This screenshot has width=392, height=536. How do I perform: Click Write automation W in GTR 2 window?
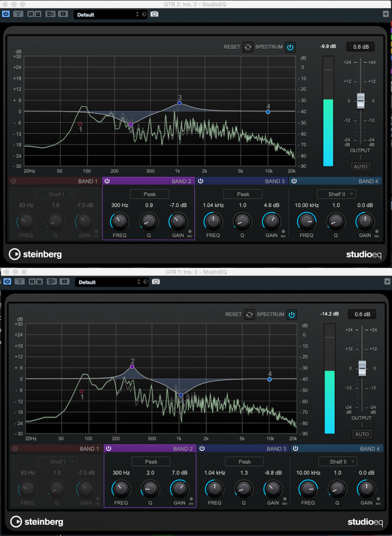[x=38, y=14]
